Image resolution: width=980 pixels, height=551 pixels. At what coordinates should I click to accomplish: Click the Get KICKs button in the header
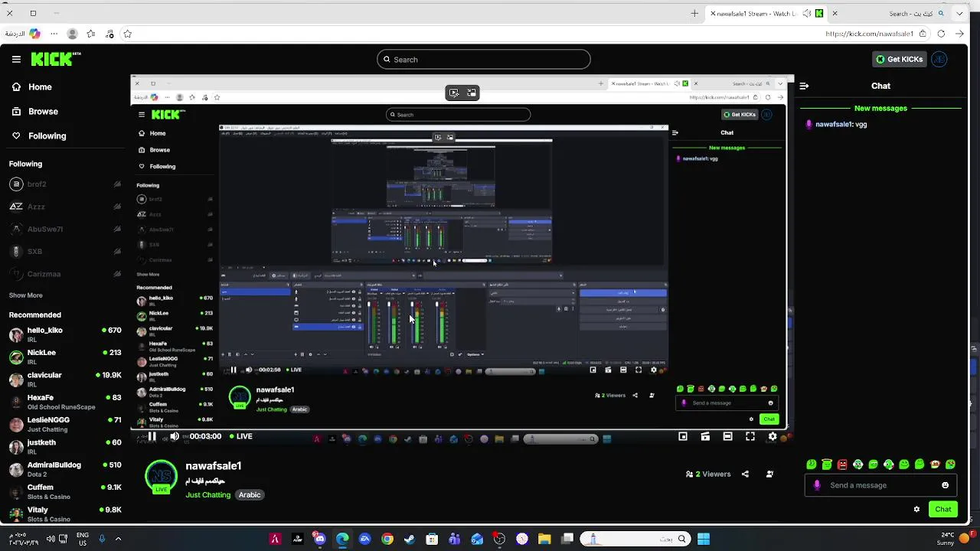[x=900, y=59]
